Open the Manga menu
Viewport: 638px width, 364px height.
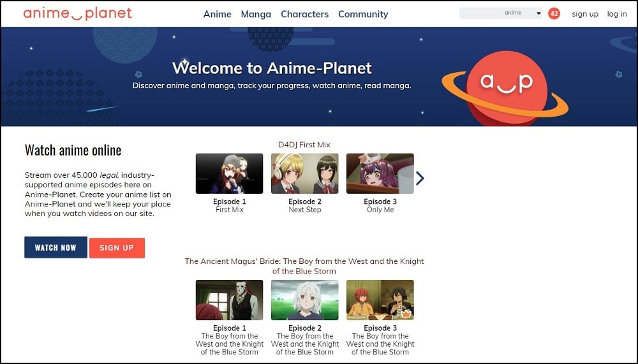(x=256, y=14)
